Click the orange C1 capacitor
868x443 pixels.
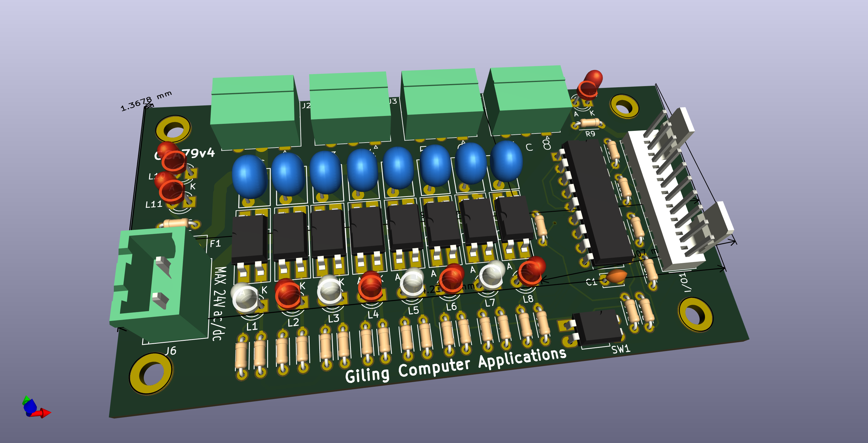[616, 276]
